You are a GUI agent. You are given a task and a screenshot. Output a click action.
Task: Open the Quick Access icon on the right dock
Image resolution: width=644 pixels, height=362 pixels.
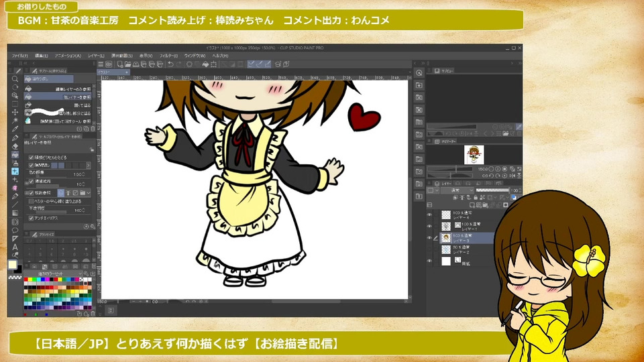(419, 73)
